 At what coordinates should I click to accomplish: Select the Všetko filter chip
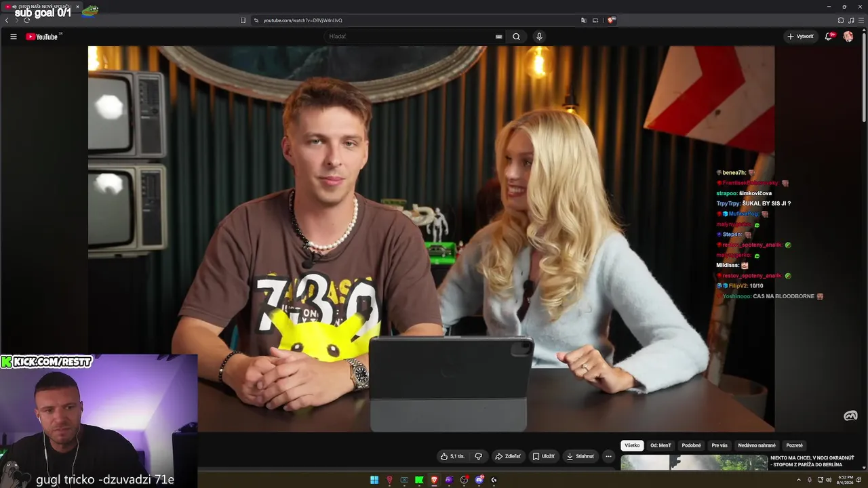point(632,445)
